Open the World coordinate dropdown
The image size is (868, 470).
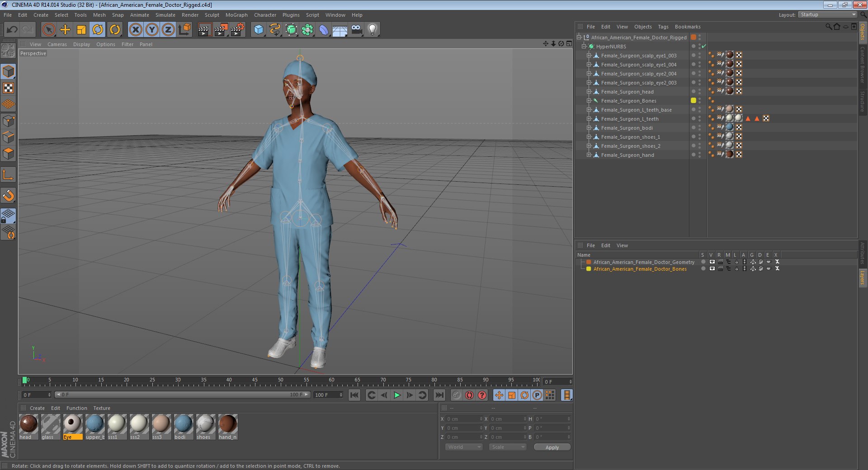(464, 447)
